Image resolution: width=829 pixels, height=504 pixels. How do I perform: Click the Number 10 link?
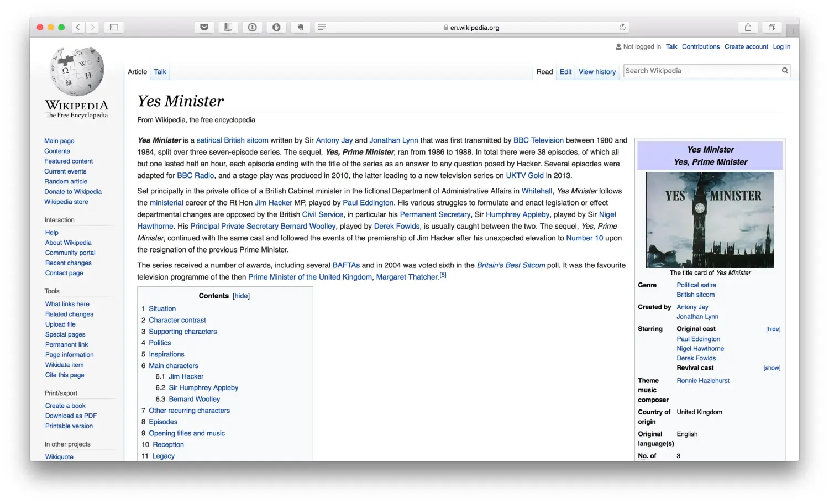coord(584,238)
